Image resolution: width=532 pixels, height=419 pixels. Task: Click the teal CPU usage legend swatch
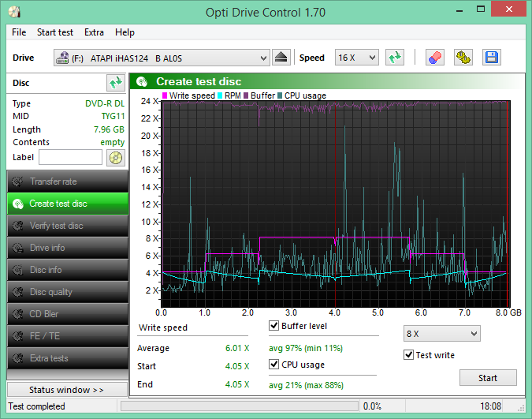point(280,95)
